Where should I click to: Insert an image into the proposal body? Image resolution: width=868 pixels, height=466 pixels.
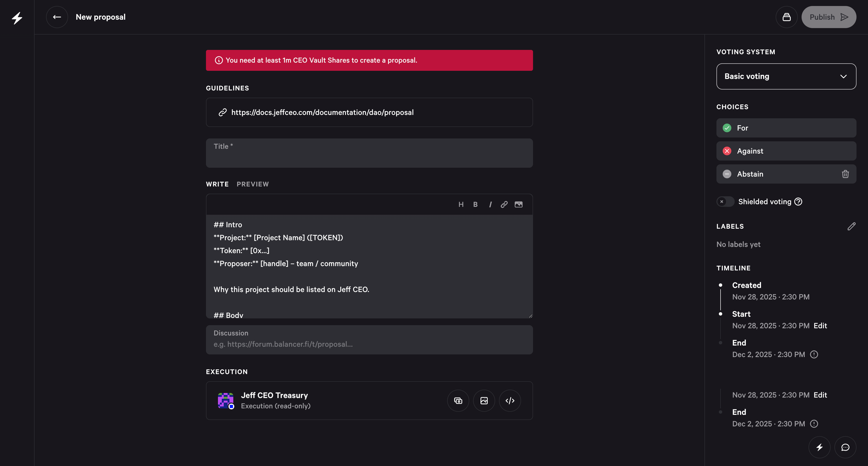518,204
